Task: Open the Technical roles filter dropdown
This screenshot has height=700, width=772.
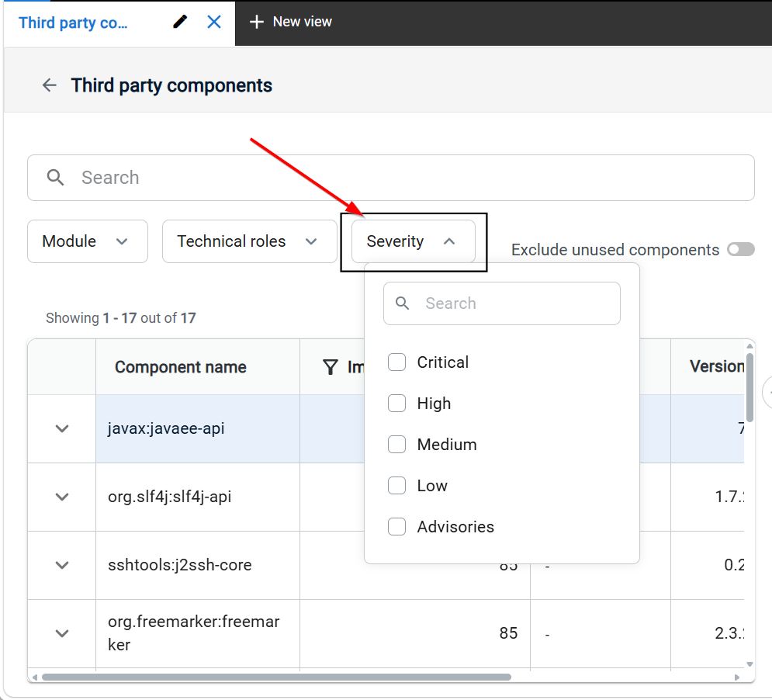Action: (250, 241)
